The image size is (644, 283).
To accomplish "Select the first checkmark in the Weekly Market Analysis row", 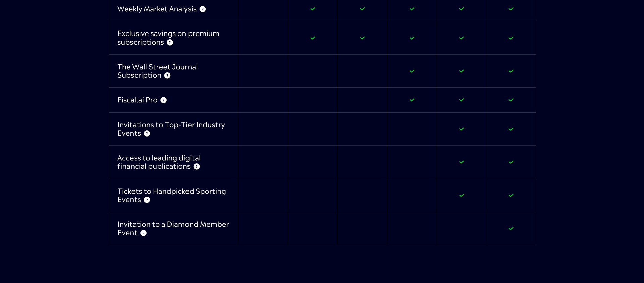I will coord(313,9).
